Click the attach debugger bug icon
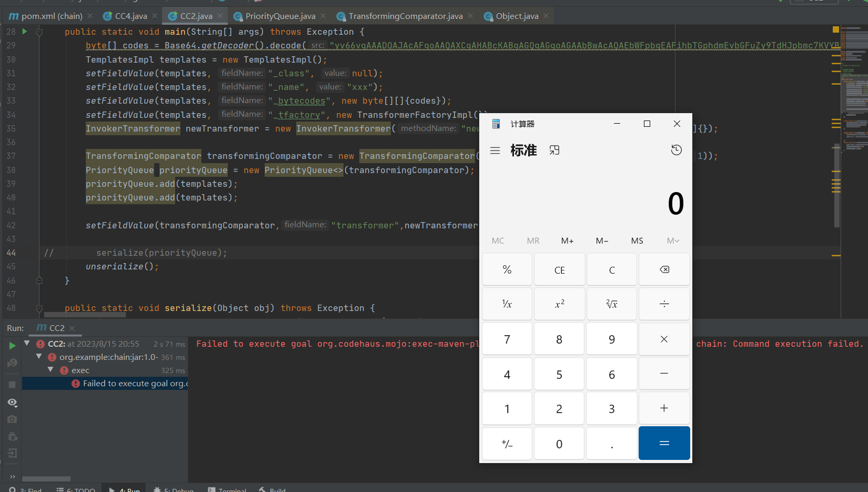 [12, 436]
